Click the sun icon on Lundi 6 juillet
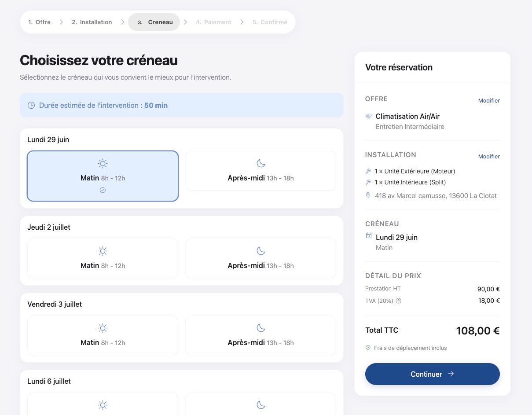Screen dimensions: 532x415 click(x=103, y=405)
